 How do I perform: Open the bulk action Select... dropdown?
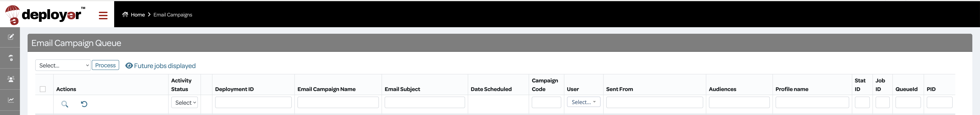[63, 65]
